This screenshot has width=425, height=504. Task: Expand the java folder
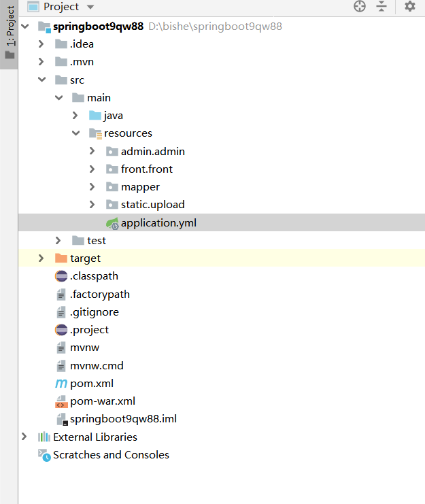pos(75,116)
